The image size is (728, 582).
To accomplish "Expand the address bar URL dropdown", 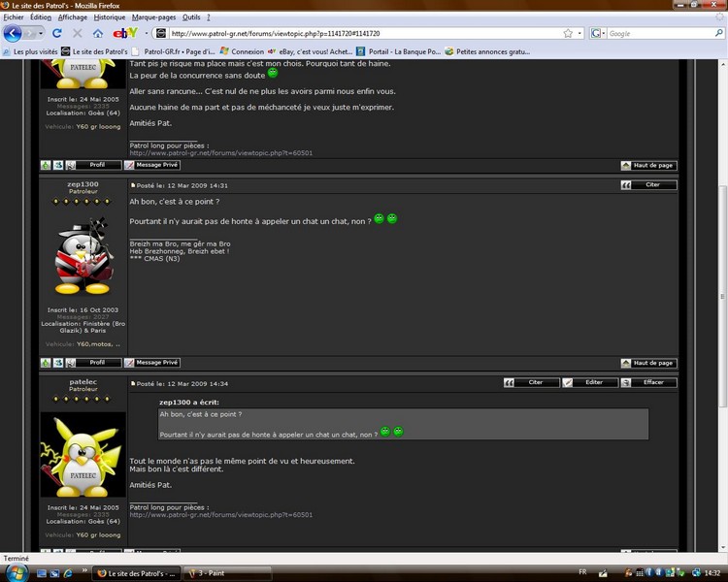I will pyautogui.click(x=579, y=33).
